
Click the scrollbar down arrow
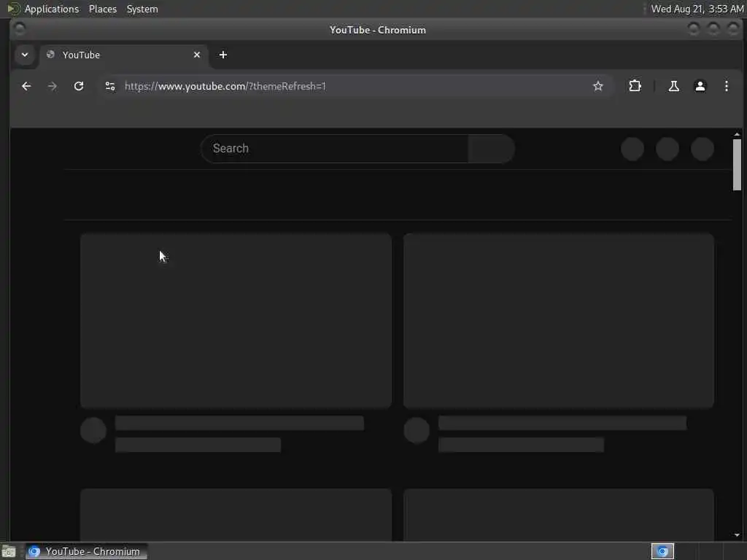[x=737, y=534]
